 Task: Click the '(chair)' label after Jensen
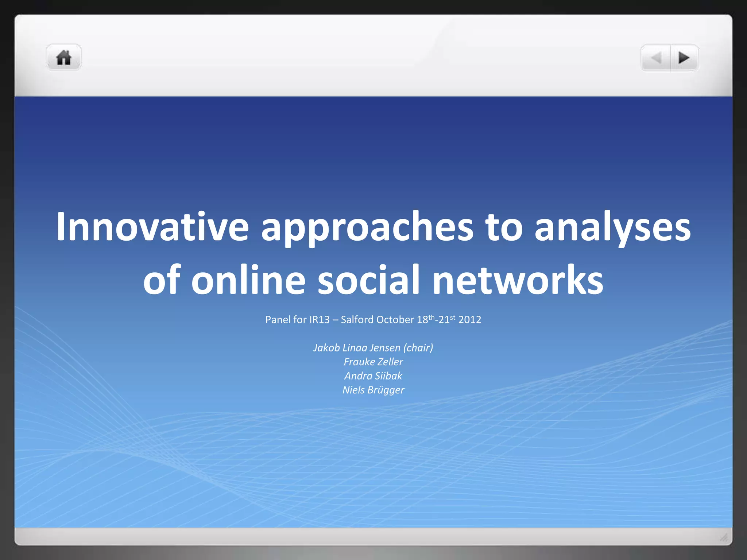418,348
